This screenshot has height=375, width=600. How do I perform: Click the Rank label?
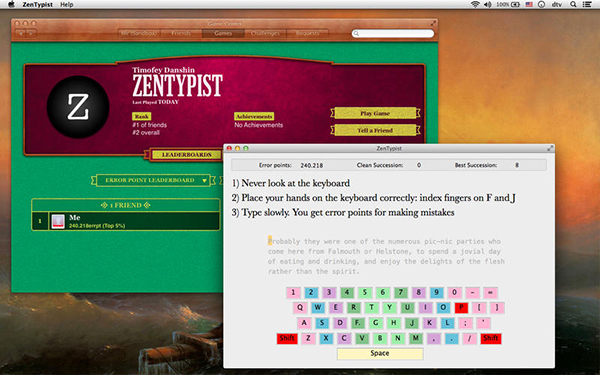coord(142,116)
